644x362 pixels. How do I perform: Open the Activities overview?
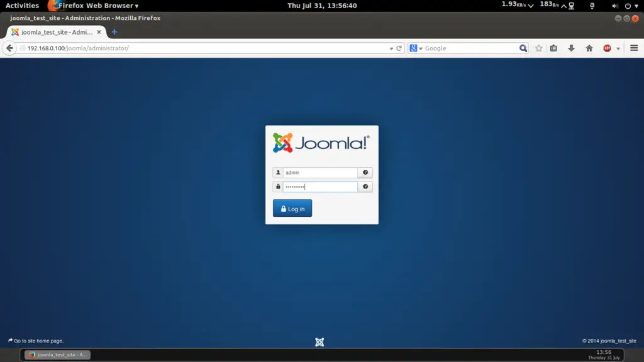tap(22, 5)
